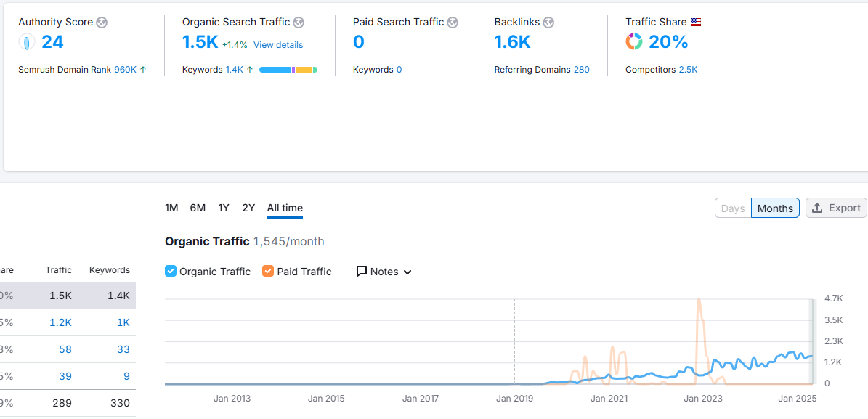Click globe icon next to Organic Search Traffic
This screenshot has height=419, width=868.
tap(299, 23)
